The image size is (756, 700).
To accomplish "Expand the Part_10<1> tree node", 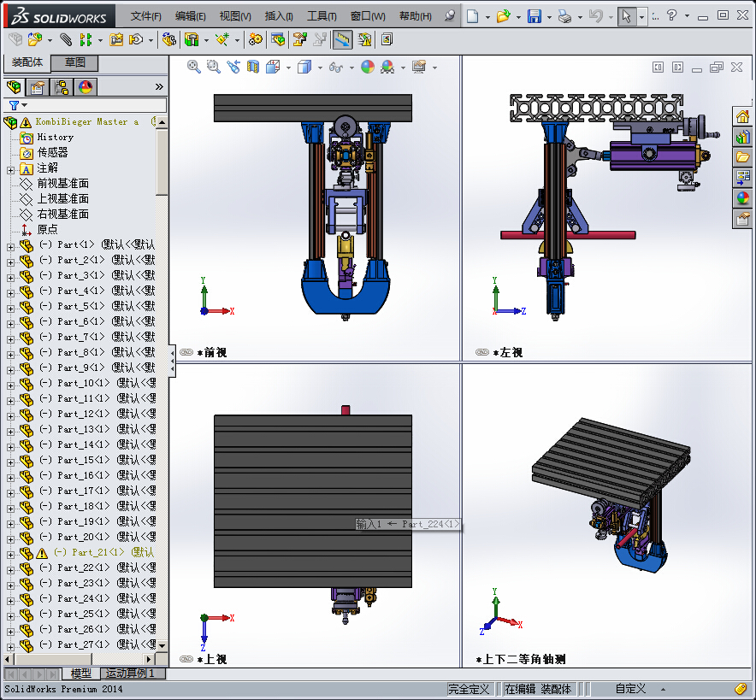I will [10, 384].
